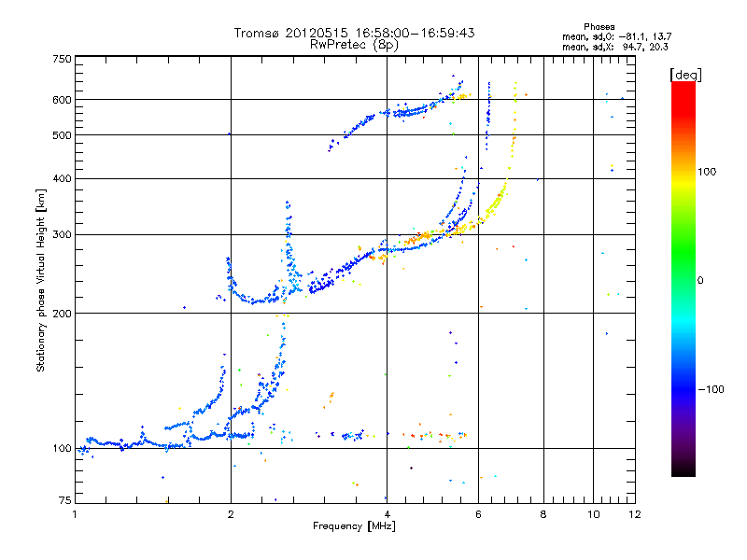The height and width of the screenshot is (560, 747).
Task: Click the y-axis '300' tick label
Action: point(63,235)
